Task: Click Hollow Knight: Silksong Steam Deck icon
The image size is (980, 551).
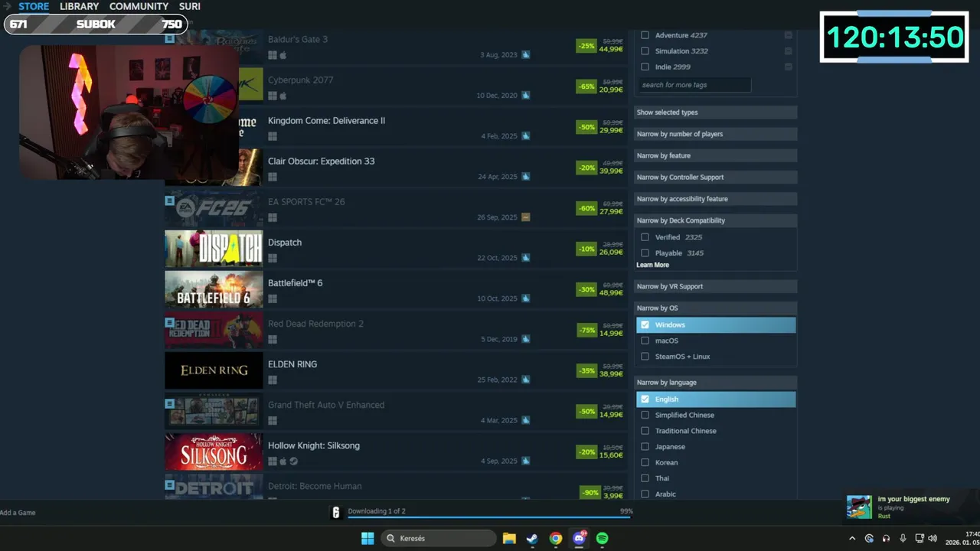Action: coord(294,461)
